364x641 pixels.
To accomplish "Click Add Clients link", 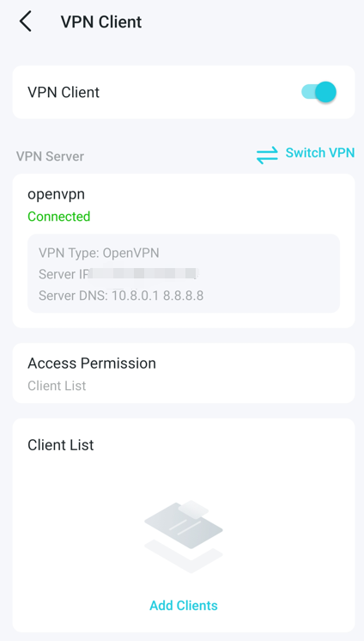I will tap(184, 605).
